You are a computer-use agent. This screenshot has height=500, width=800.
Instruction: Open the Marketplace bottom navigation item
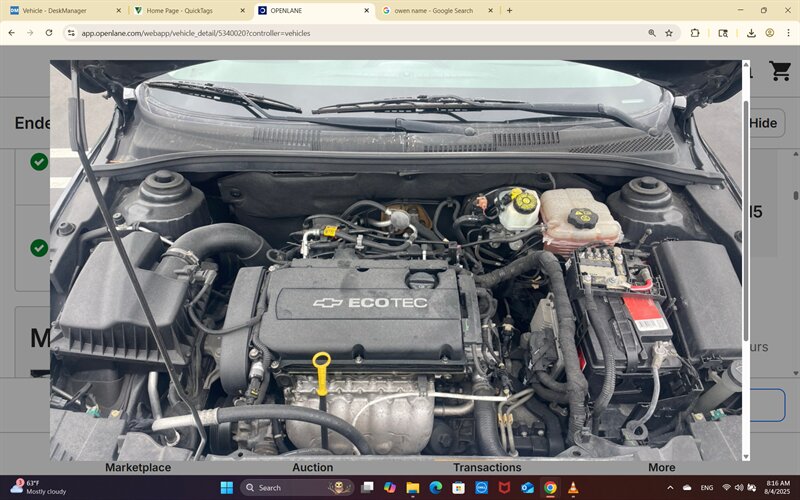click(x=138, y=467)
